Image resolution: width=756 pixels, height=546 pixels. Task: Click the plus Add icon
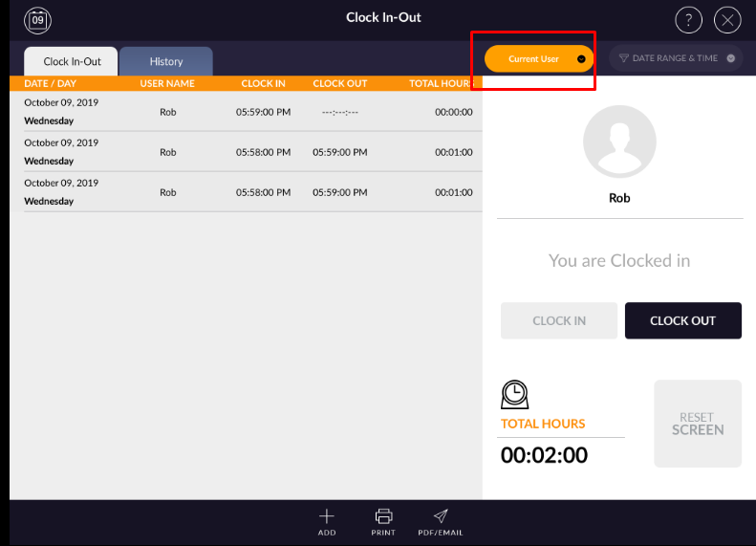click(327, 516)
